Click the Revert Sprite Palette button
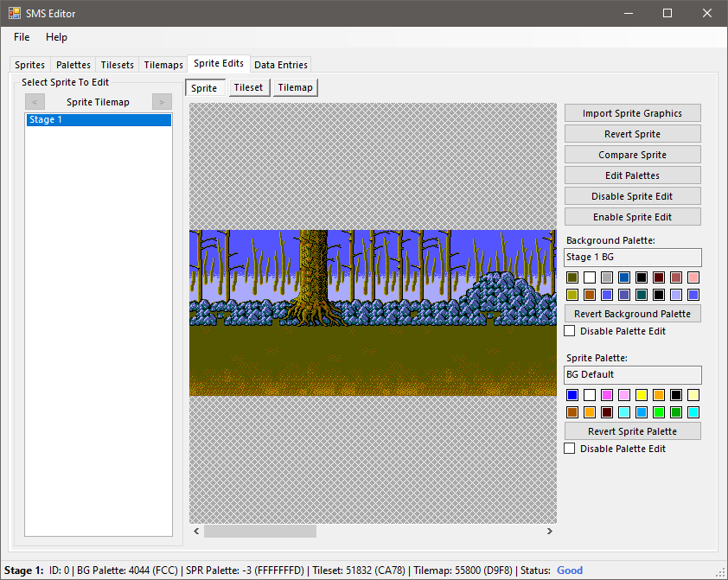Screen dimensions: 728x580 632,431
